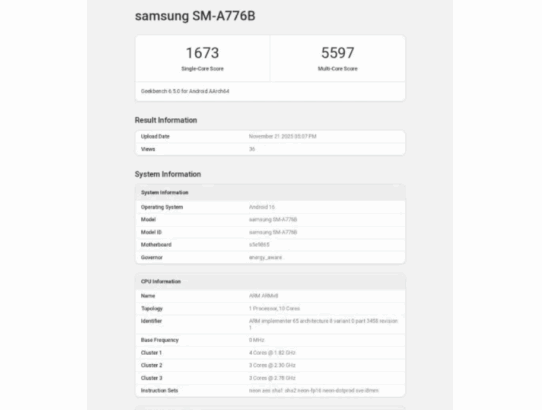Click 'Geekbench 6.5.0 for Android AArch64' text
542x410 pixels.
point(185,91)
